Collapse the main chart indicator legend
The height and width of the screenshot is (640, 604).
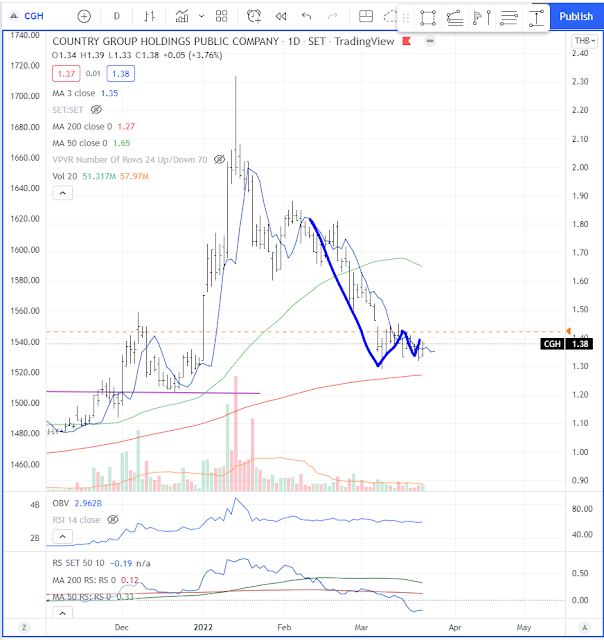[62, 193]
